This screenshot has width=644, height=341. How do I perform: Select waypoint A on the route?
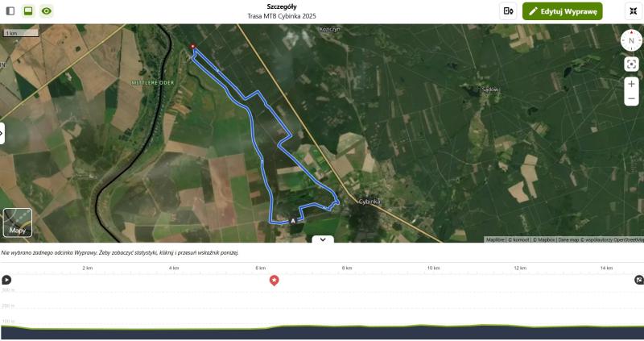point(293,221)
